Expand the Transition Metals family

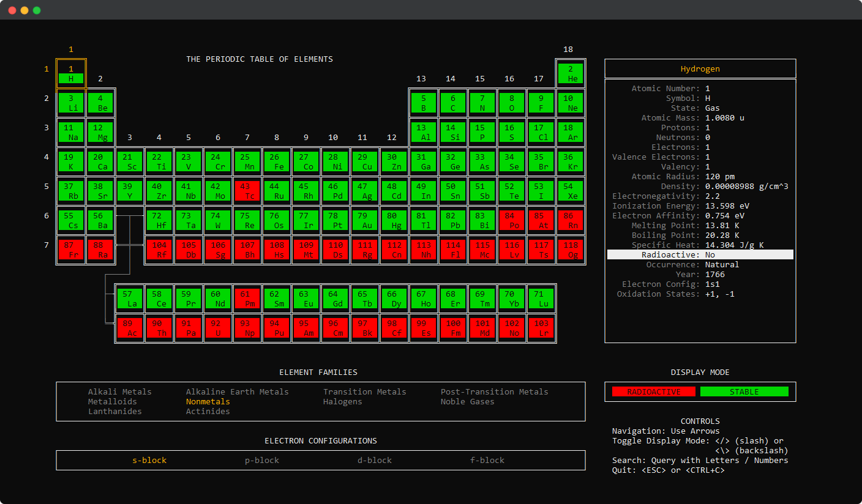364,391
